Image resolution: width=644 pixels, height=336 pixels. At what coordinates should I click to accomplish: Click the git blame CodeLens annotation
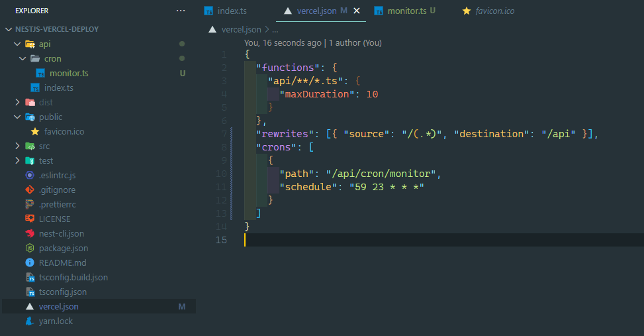coord(312,43)
